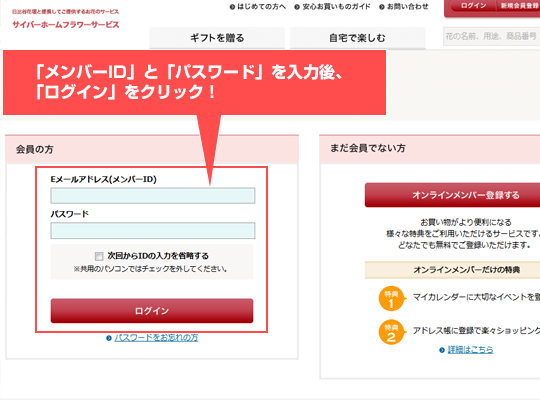Click the Eメールアドレス(メンバーID) input field
This screenshot has width=540, height=400.
click(153, 196)
